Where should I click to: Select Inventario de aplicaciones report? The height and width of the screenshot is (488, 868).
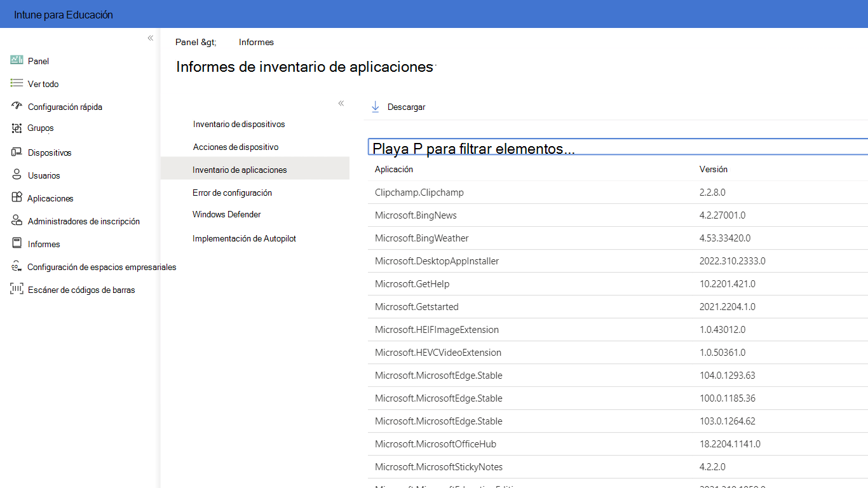point(255,170)
